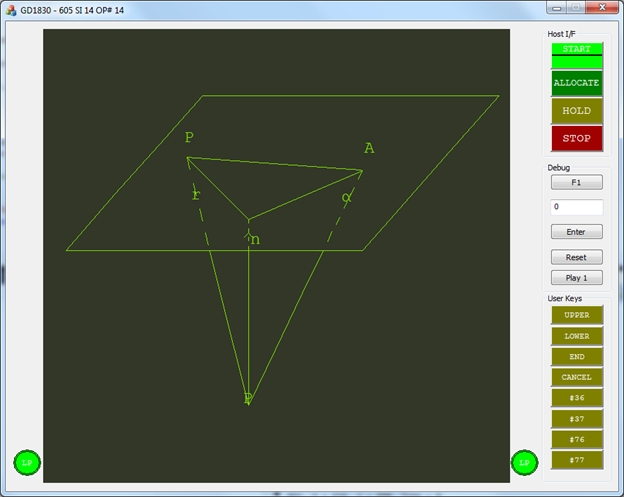
Task: Click the CANCEL user key
Action: [577, 377]
